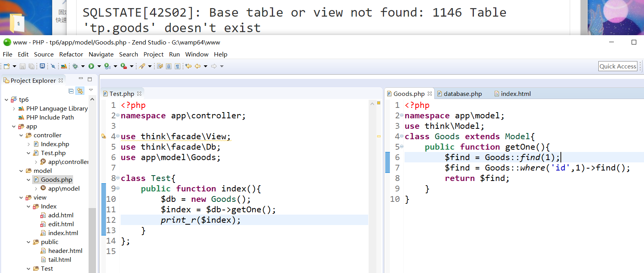This screenshot has height=273, width=644.
Task: Click the Debug bug icon in toolbar
Action: point(75,67)
